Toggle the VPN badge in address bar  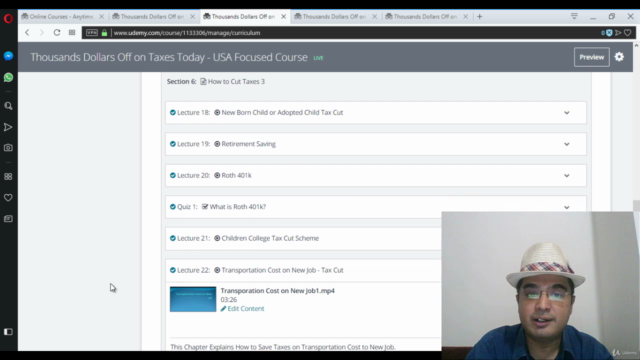(92, 33)
